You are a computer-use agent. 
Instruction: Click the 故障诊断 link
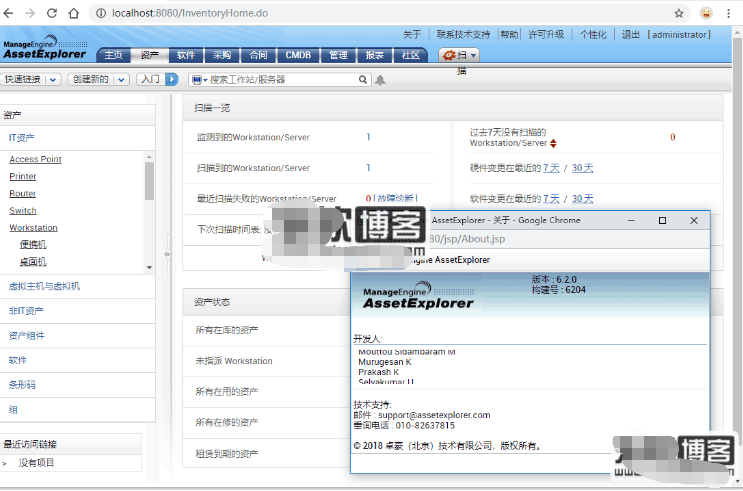pyautogui.click(x=395, y=198)
